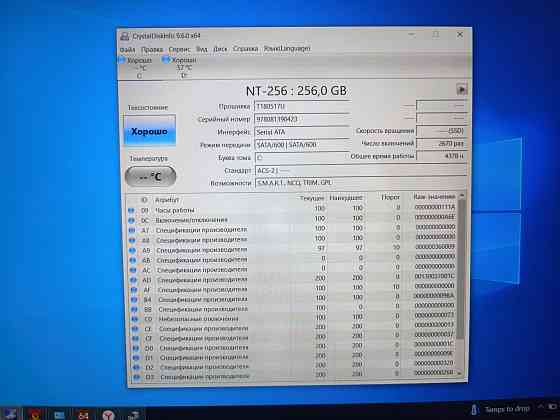
Task: Click status icon of attribute C0 row
Action: pos(135,319)
